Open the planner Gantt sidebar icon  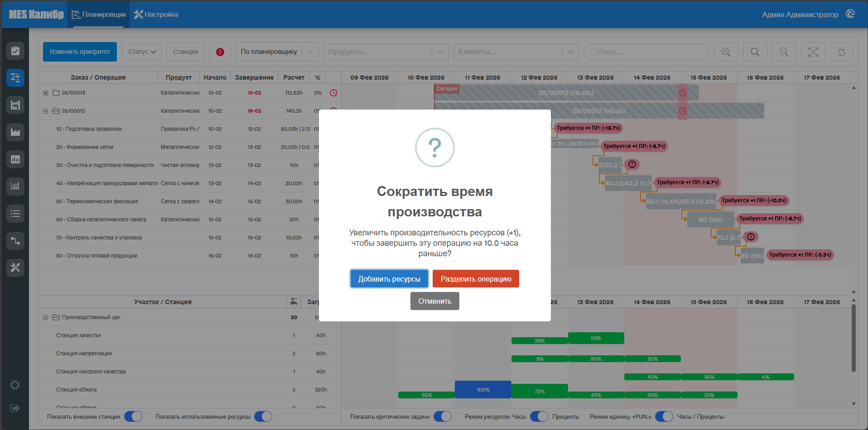coord(15,78)
